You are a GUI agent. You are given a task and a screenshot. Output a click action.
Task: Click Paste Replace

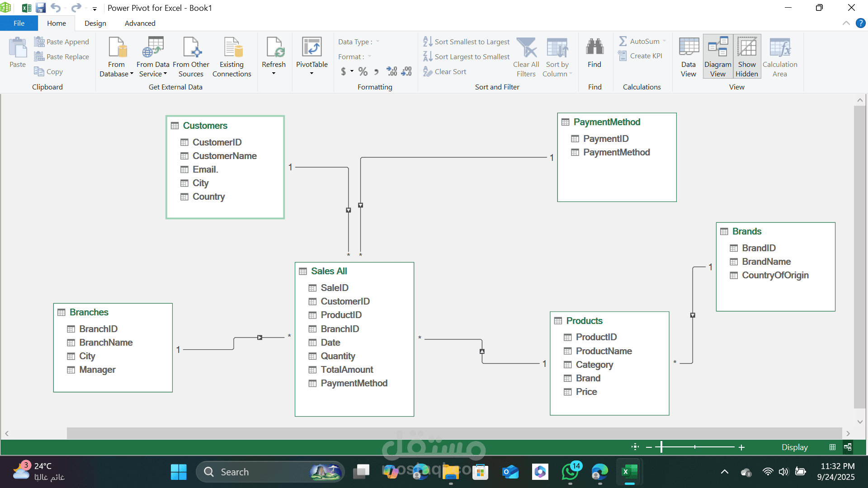[x=61, y=56]
